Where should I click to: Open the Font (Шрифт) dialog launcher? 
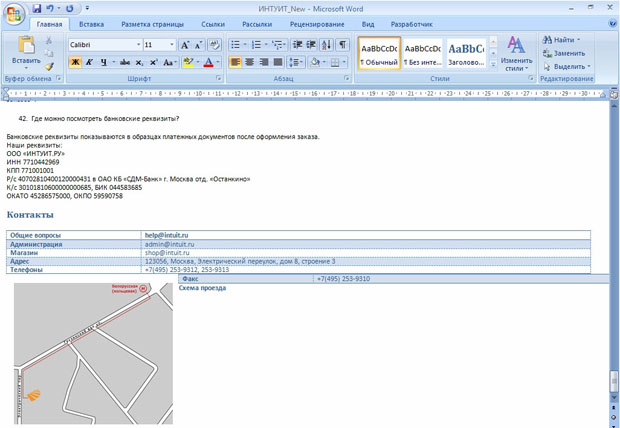[219, 78]
